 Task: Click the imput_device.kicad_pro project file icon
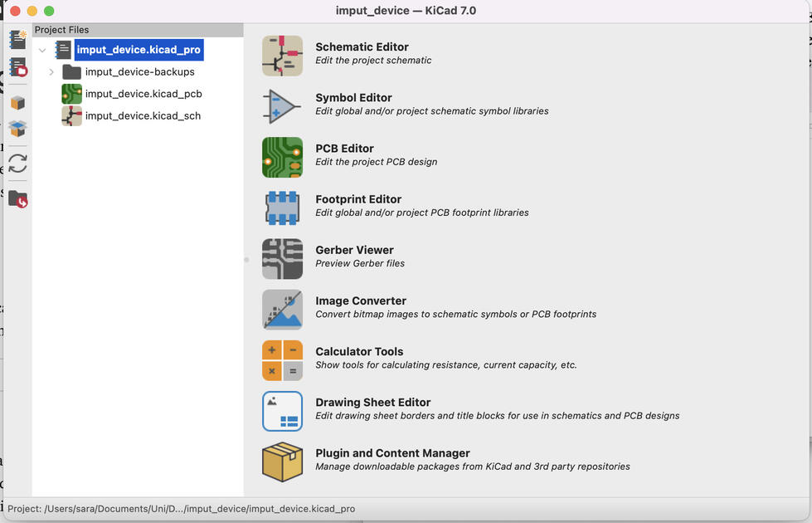[x=63, y=50]
